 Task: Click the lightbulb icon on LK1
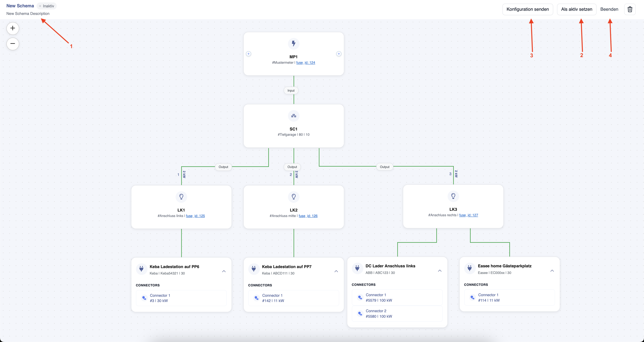pos(181,197)
